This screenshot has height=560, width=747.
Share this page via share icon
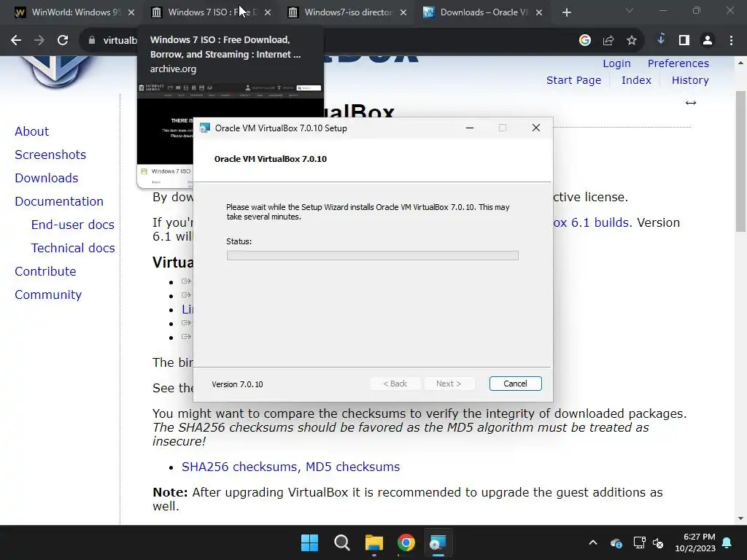(608, 41)
